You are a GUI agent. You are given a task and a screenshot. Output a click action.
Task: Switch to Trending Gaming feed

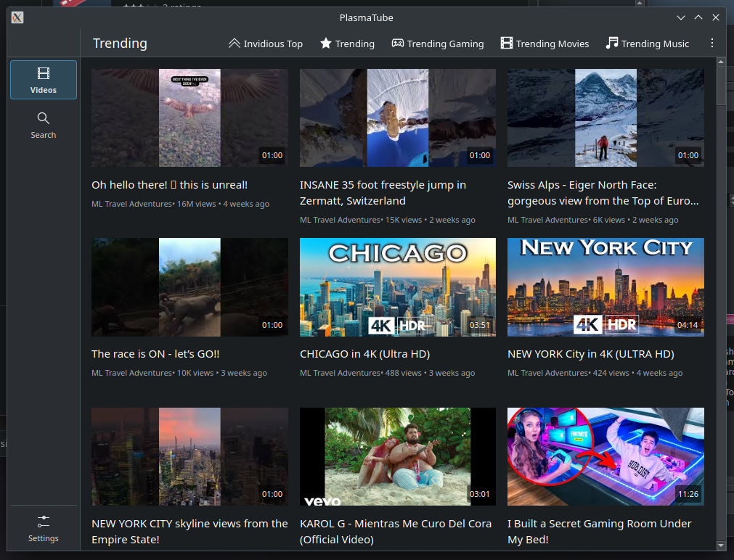(438, 44)
